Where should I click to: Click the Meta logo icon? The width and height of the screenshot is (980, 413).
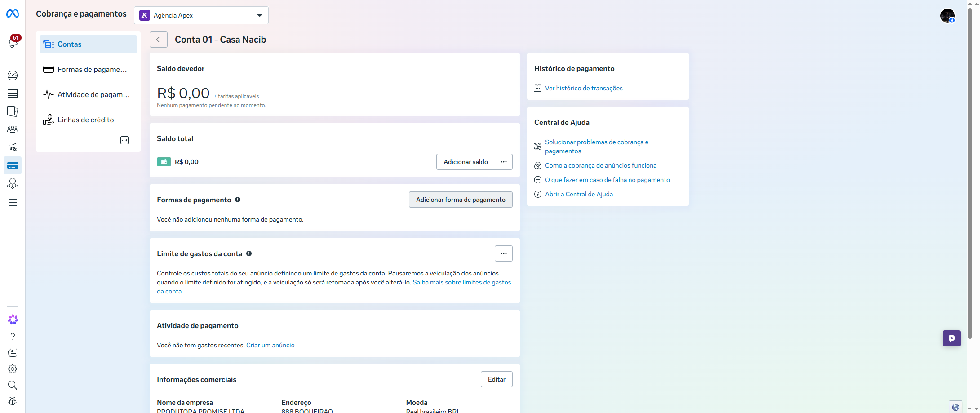click(13, 14)
